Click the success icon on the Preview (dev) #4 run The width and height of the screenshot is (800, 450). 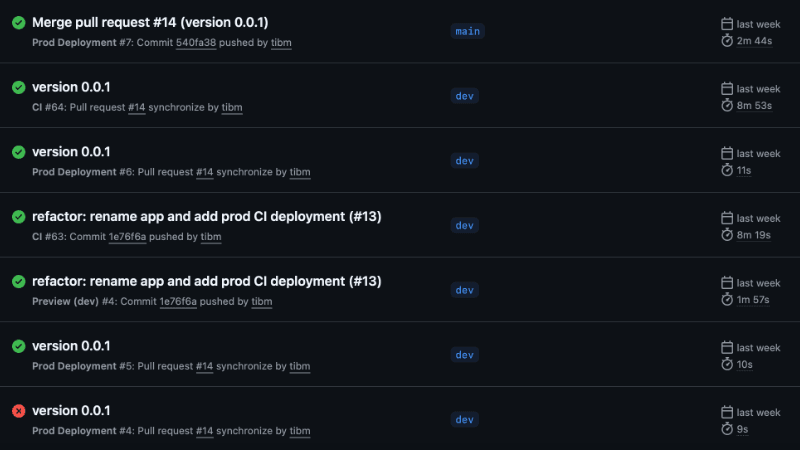[18, 281]
